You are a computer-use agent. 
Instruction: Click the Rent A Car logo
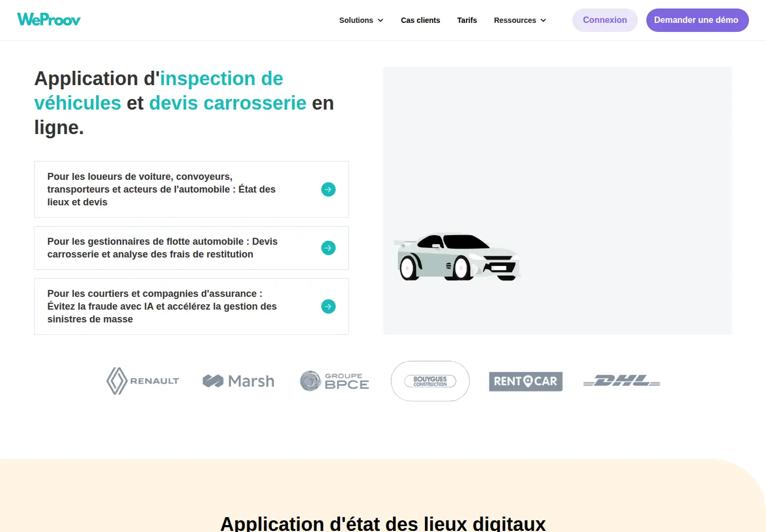tap(526, 381)
